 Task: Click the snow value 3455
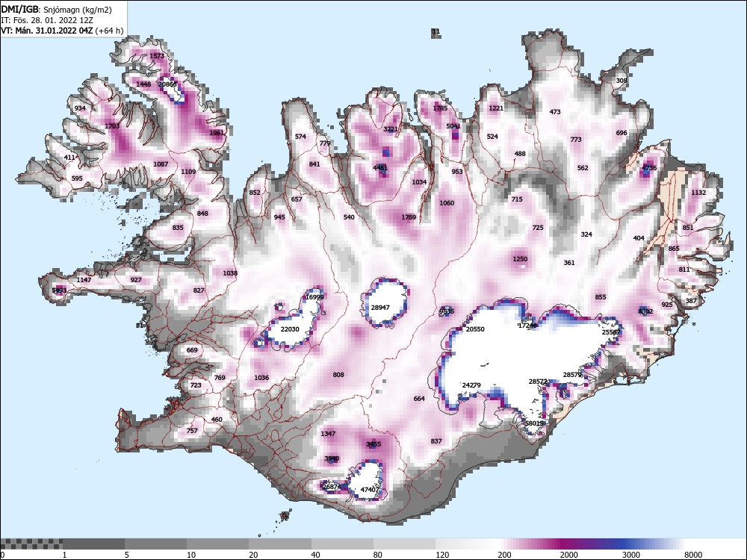click(373, 444)
